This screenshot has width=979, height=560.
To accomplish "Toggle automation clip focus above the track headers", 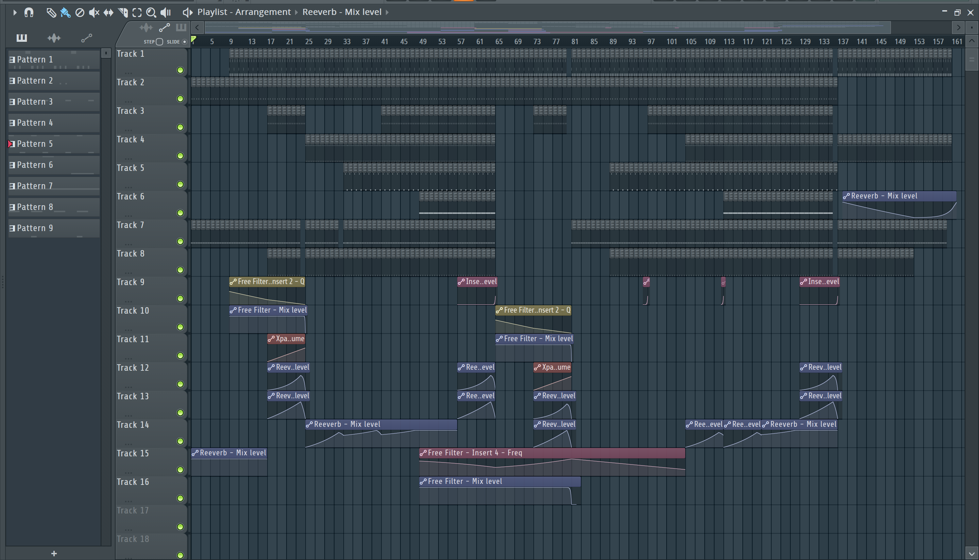I will pos(164,27).
